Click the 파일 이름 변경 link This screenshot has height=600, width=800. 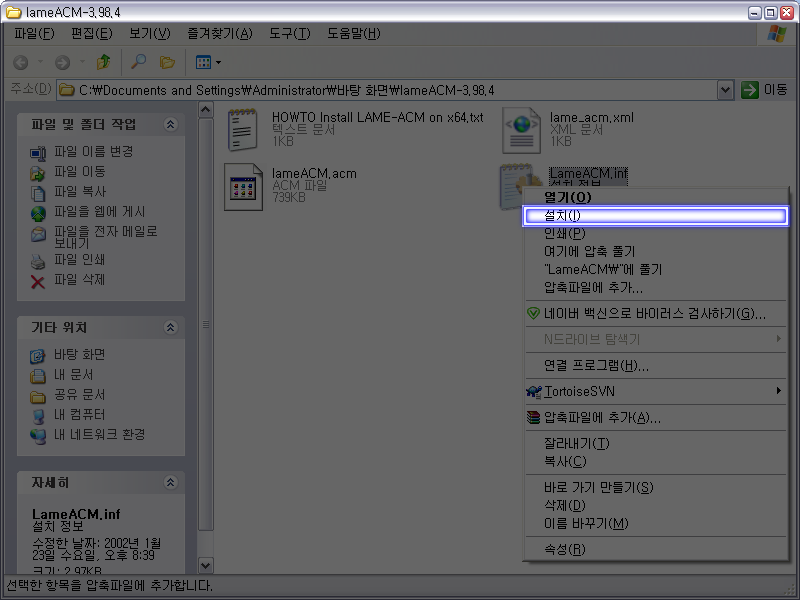94,152
